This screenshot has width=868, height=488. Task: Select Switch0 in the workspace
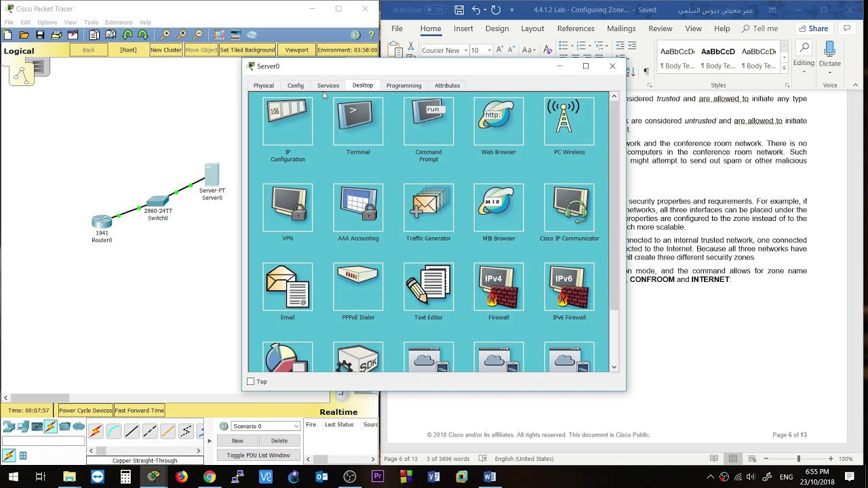(157, 201)
